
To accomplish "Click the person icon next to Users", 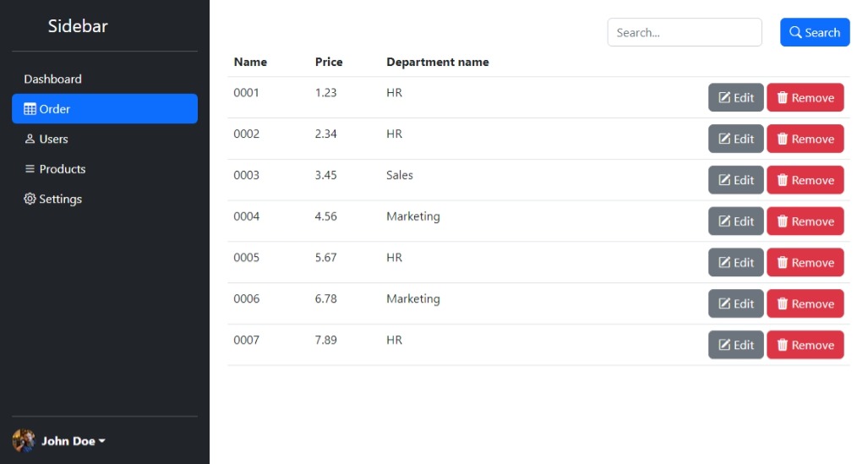I will 30,139.
